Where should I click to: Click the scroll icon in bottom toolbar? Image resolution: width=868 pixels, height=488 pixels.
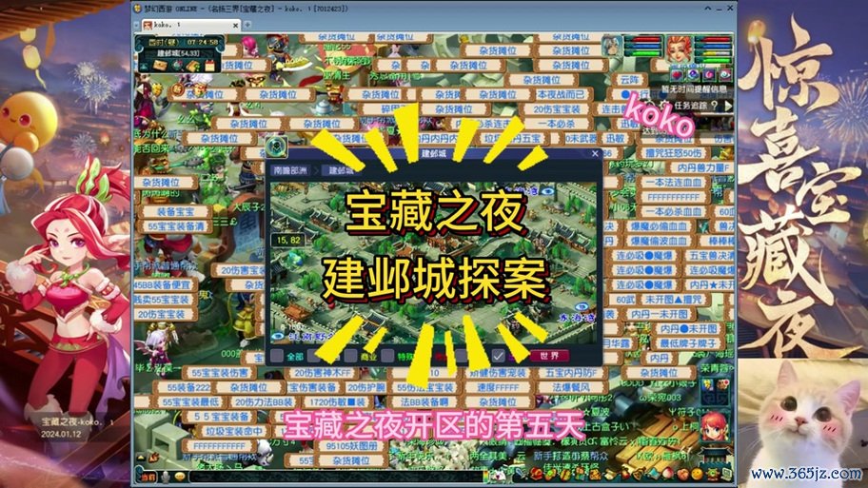click(x=610, y=474)
